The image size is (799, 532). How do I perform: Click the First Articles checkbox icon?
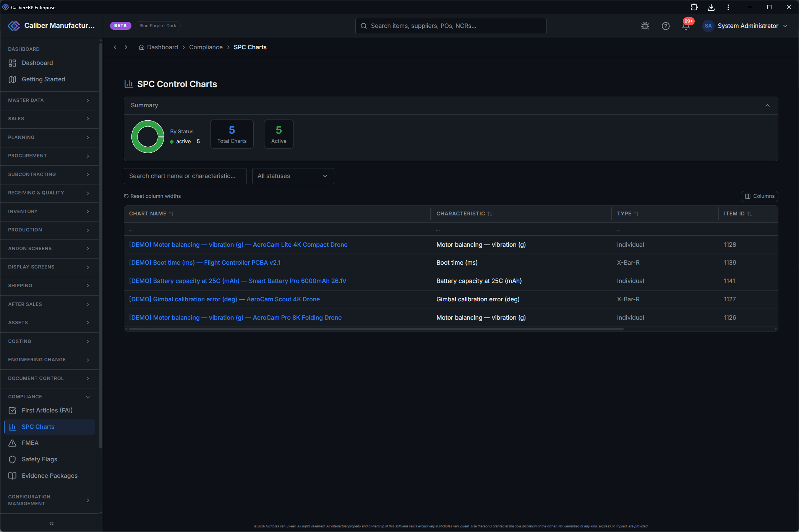[12, 411]
